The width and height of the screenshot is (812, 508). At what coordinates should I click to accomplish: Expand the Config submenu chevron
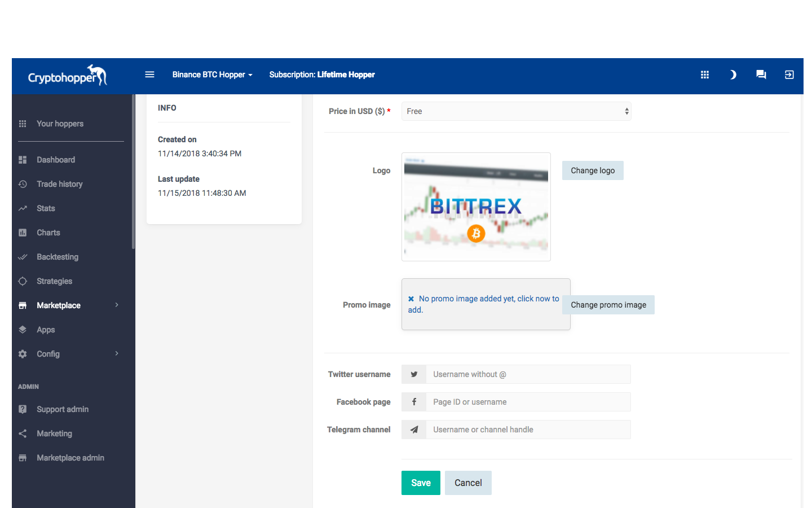[117, 353]
